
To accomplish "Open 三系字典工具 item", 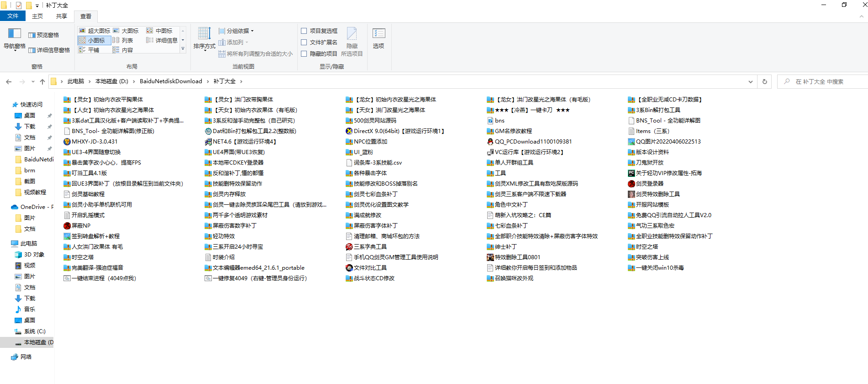I will pyautogui.click(x=366, y=247).
